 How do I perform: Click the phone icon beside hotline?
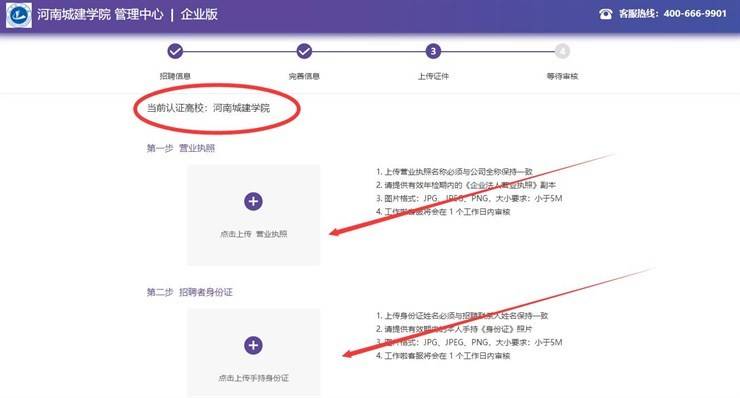605,14
